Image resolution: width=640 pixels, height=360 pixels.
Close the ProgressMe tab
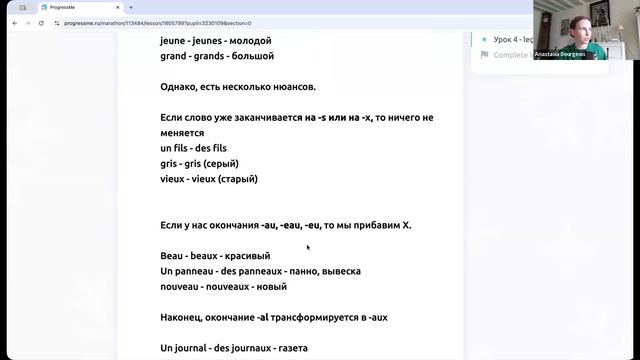pyautogui.click(x=118, y=7)
